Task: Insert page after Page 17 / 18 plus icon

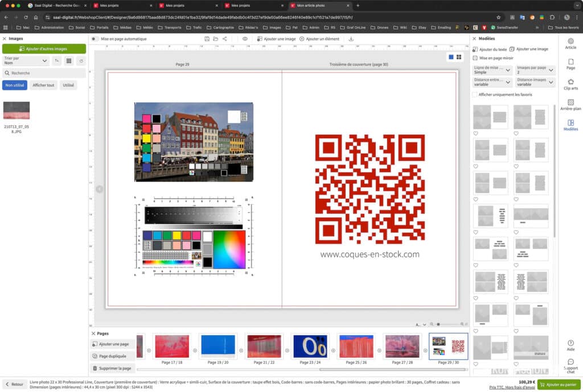Action: [195, 350]
